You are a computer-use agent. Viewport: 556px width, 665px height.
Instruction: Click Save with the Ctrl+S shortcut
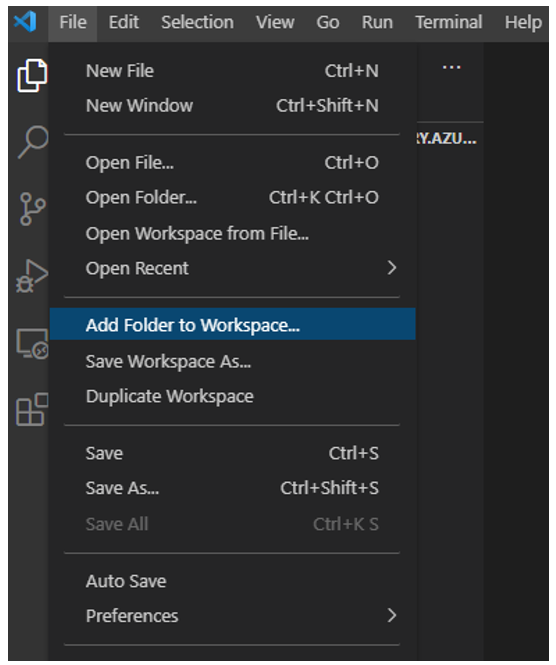(x=232, y=453)
